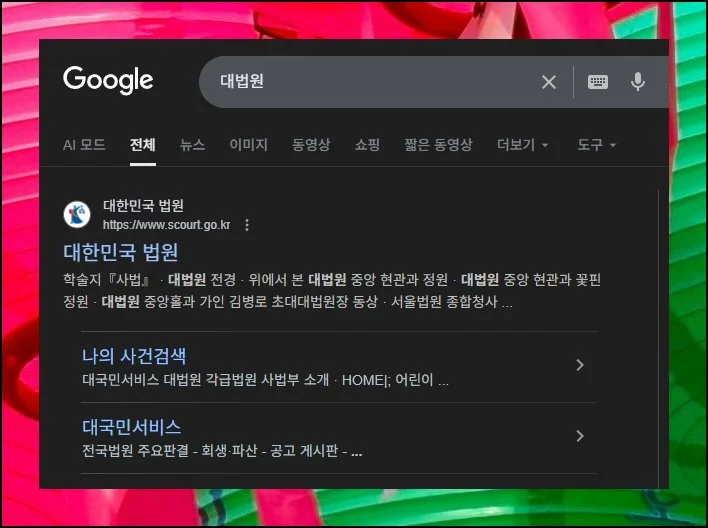This screenshot has width=708, height=528.
Task: Open the three-dot menu beside the scourt.go.kr URL
Action: click(x=247, y=225)
